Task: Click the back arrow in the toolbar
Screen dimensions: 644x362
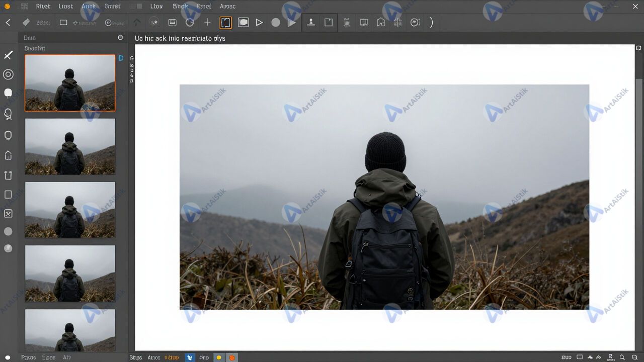Action: 8,23
